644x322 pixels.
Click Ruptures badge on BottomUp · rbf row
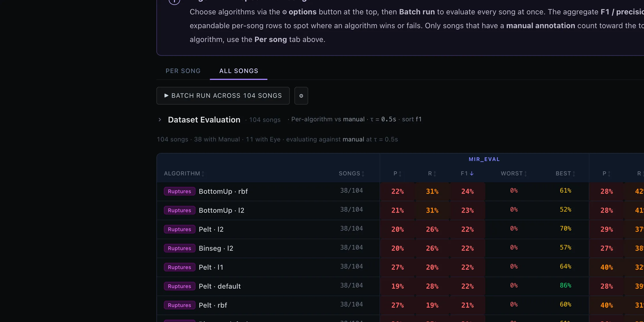[x=179, y=191]
